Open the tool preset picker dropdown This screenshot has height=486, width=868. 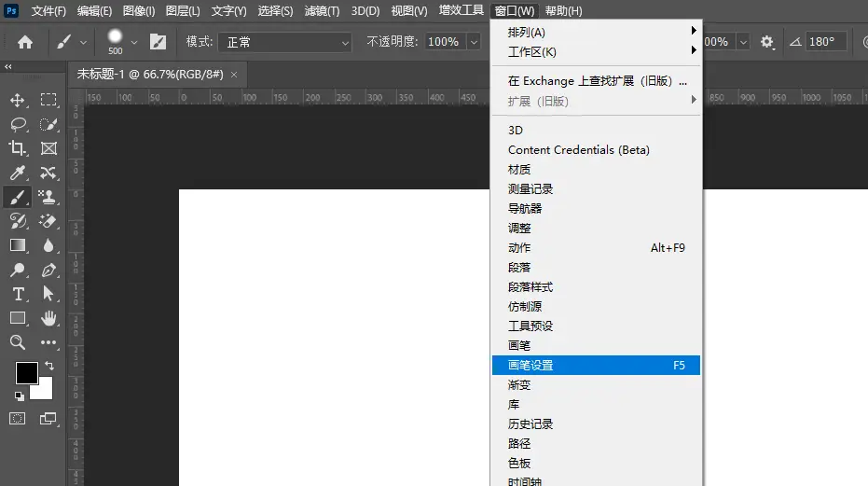click(x=83, y=42)
